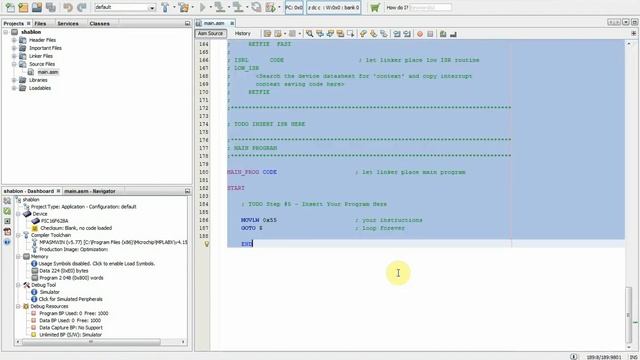
Task: Click the Comment lines icon
Action: 443,34
